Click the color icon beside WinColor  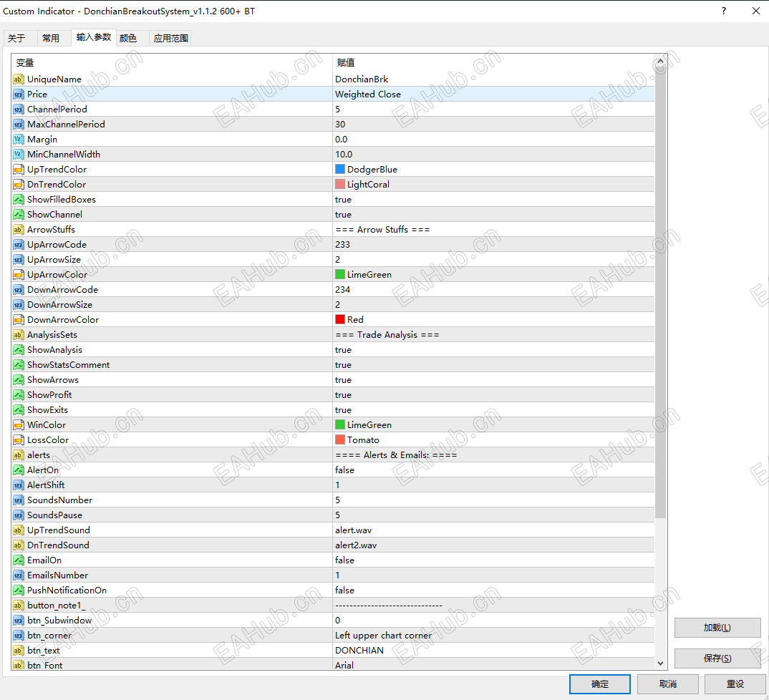click(18, 425)
